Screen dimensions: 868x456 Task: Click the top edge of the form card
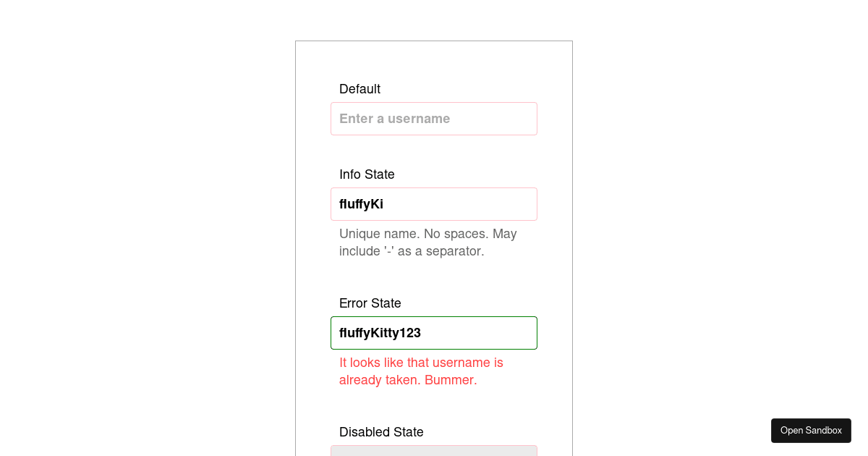tap(433, 41)
